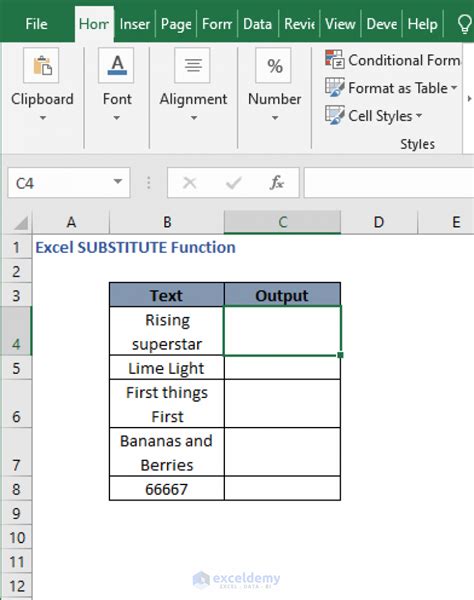
Task: Select row 7 header
Action: click(x=16, y=452)
